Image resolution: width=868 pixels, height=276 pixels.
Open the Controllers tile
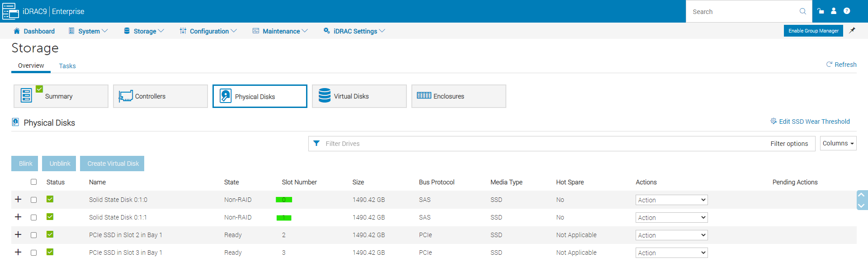(160, 96)
